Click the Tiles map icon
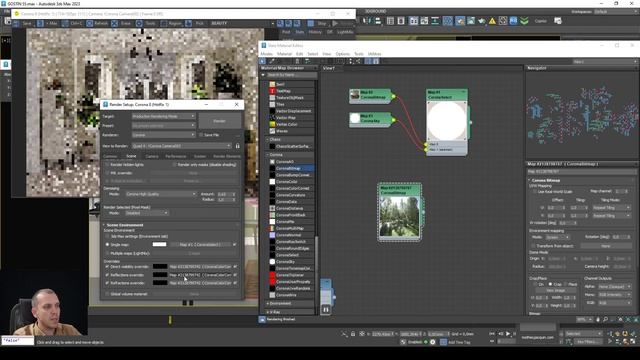 click(x=272, y=104)
